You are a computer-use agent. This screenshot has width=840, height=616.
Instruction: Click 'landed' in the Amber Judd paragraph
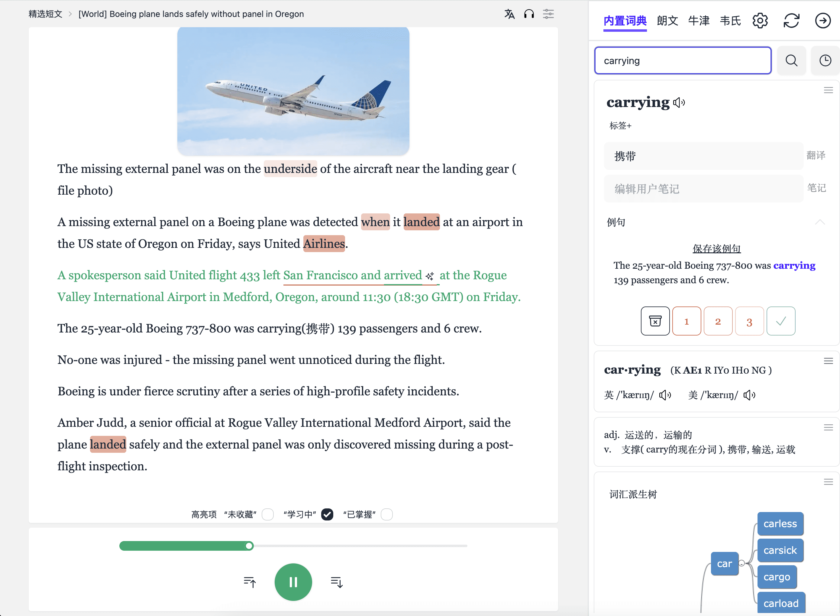(x=108, y=444)
